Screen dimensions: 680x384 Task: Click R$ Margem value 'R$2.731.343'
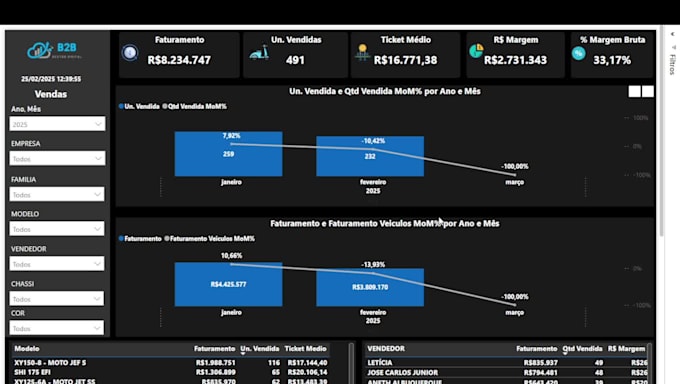[x=515, y=60]
